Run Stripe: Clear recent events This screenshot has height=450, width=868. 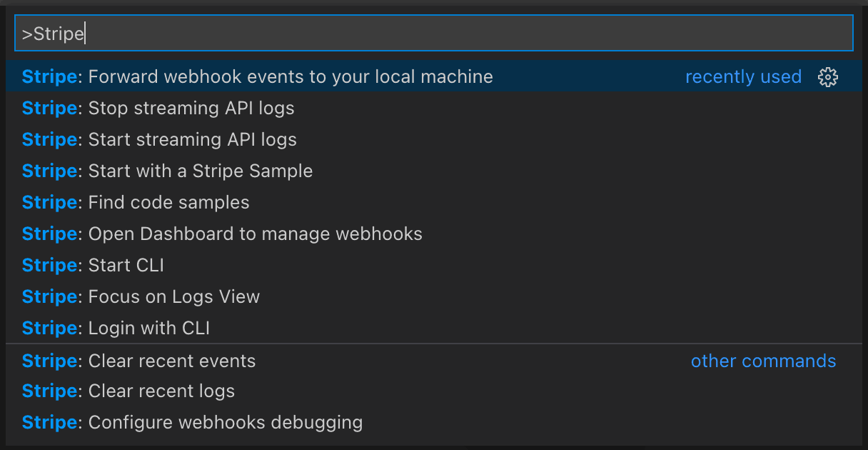(x=434, y=361)
